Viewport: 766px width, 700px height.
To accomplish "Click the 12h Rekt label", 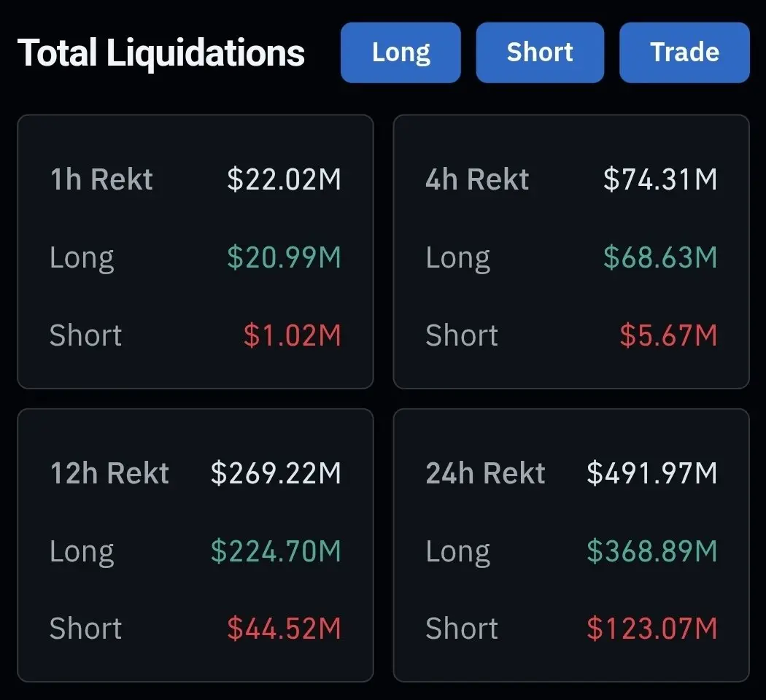I will [x=109, y=473].
